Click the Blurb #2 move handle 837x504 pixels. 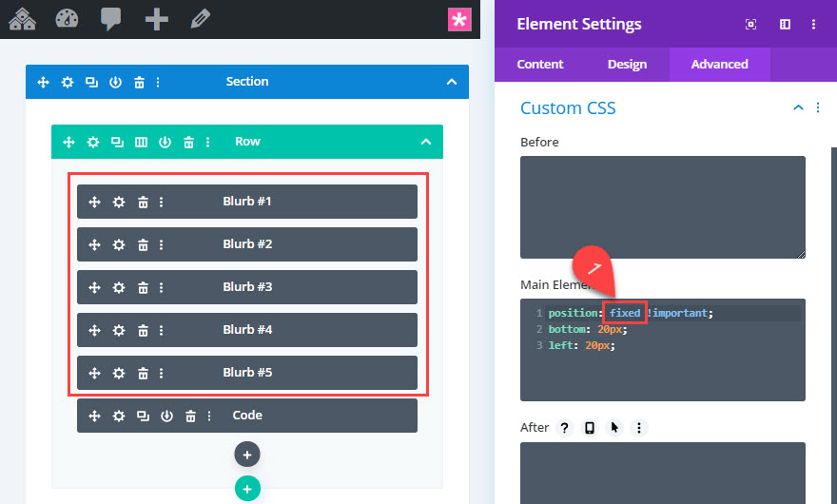[94, 244]
